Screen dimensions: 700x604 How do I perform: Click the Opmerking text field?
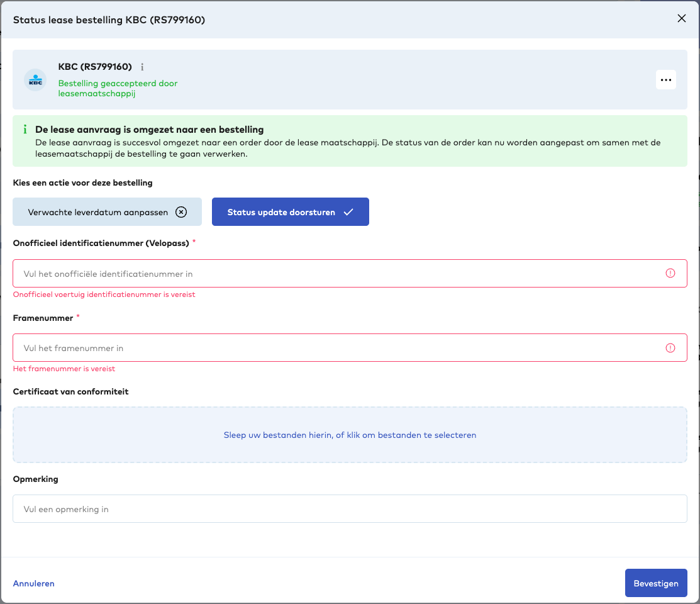[x=350, y=509]
